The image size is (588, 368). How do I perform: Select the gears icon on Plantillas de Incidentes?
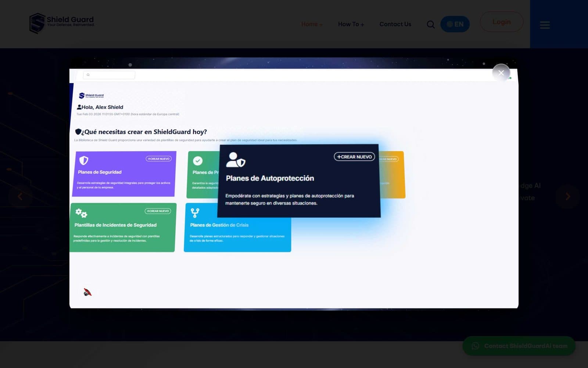click(x=81, y=213)
